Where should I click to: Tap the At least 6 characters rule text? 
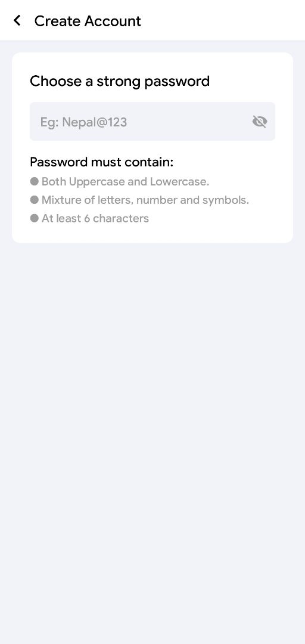95,218
